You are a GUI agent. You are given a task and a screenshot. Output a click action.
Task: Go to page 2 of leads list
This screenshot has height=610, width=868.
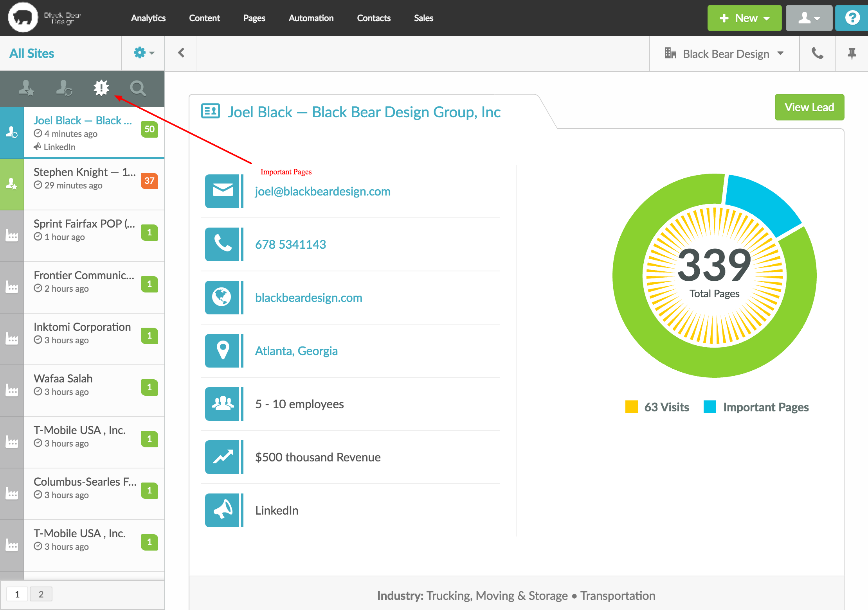coord(41,594)
